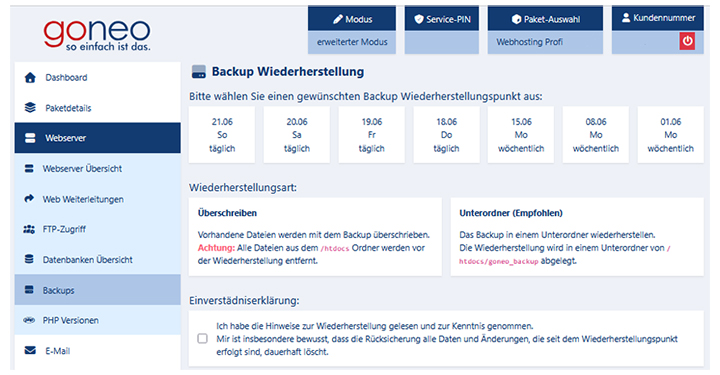This screenshot has width=720, height=375.
Task: Click the Backups sidebar icon
Action: point(29,290)
